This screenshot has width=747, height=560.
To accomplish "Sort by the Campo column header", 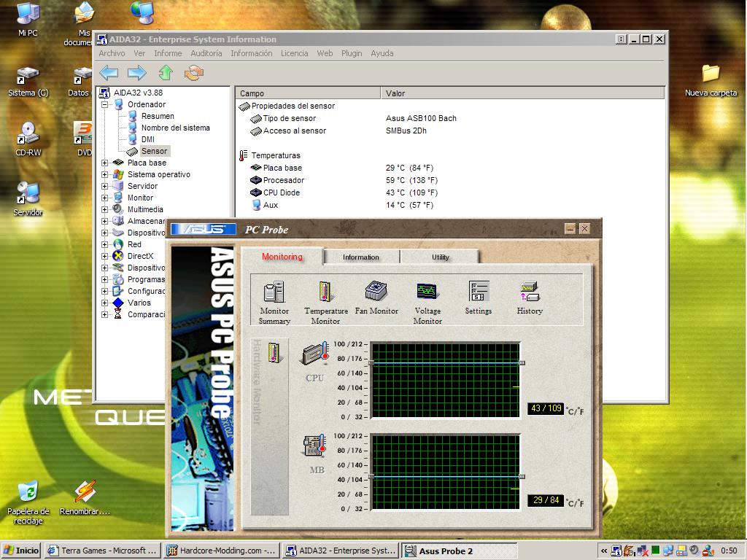I will tap(309, 93).
